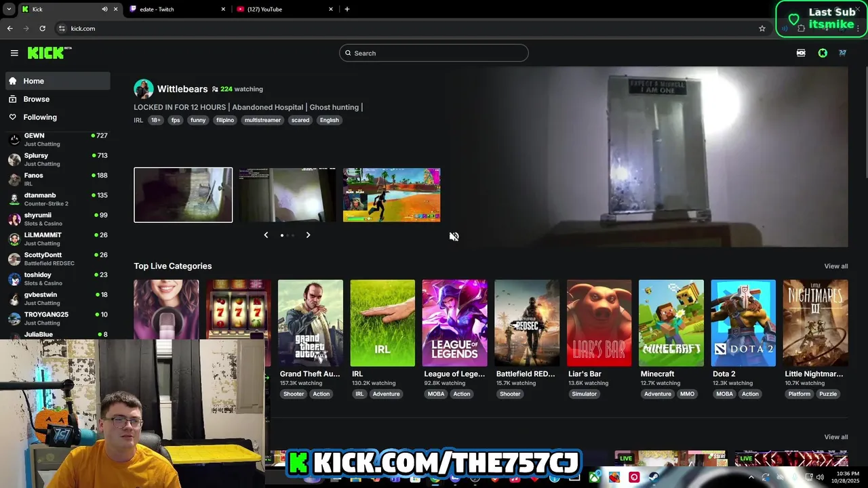
Task: Open Grand Theft Auto category card
Action: 310,323
